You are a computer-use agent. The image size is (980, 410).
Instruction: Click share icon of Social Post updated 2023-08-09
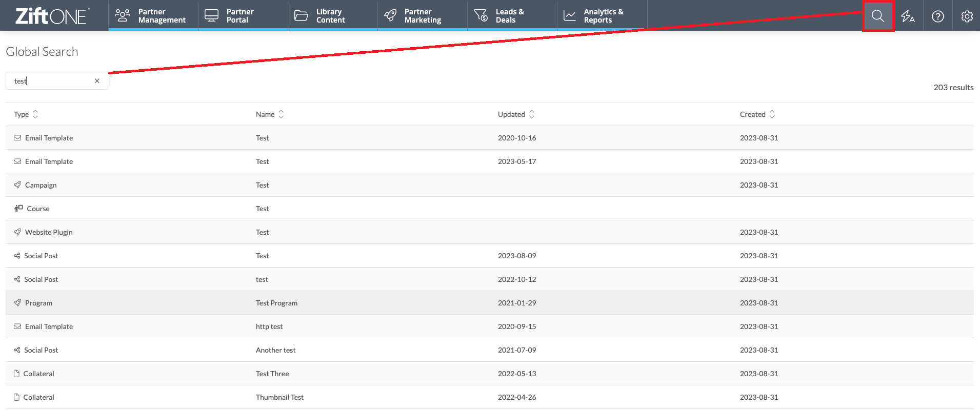(x=17, y=256)
